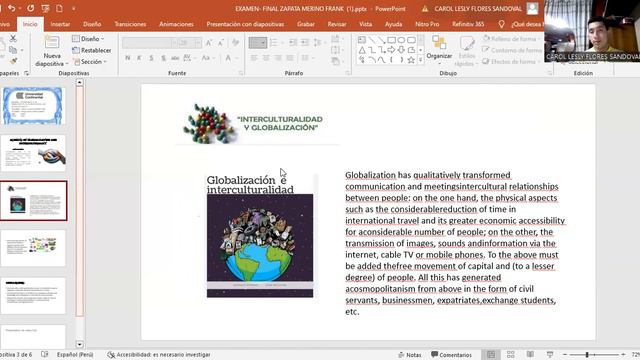Insert an oval shape from gallery
The width and height of the screenshot is (640, 360).
pyautogui.click(x=401, y=40)
